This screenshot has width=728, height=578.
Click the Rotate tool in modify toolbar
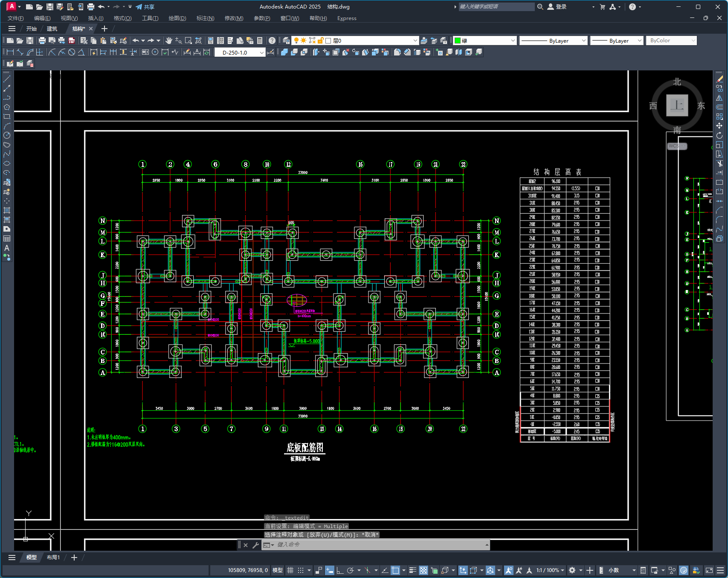click(x=719, y=135)
